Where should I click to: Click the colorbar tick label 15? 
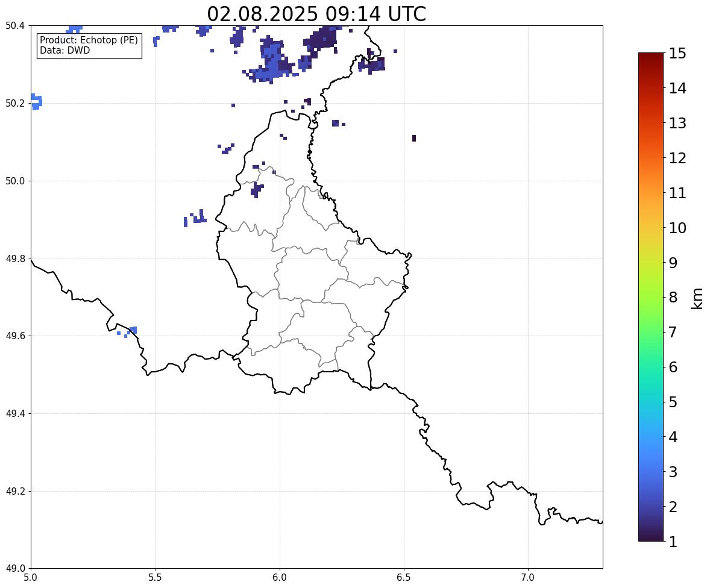point(677,54)
